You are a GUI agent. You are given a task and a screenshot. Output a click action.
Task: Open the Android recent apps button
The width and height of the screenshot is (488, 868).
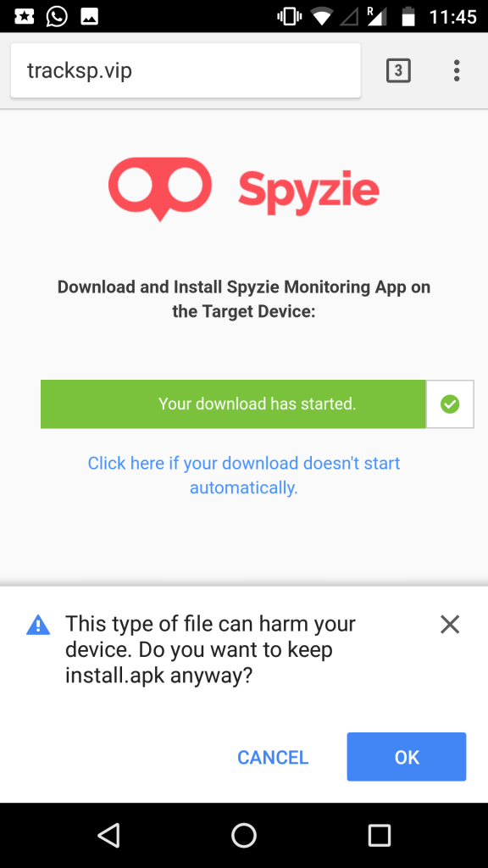(x=379, y=835)
